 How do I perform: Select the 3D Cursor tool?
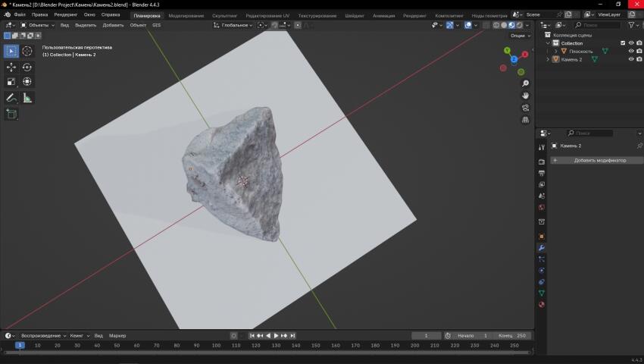(27, 51)
